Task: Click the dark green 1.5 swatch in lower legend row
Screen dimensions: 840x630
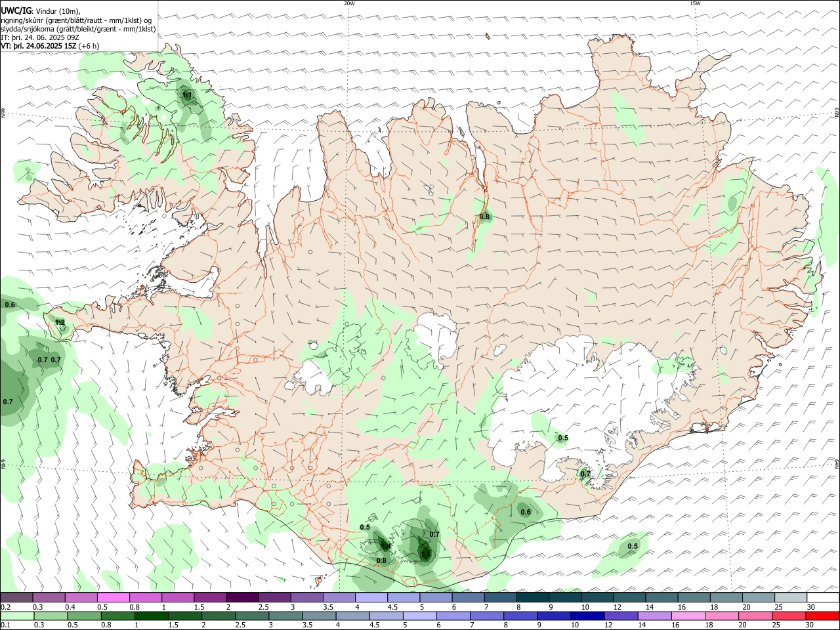Action: 185,616
